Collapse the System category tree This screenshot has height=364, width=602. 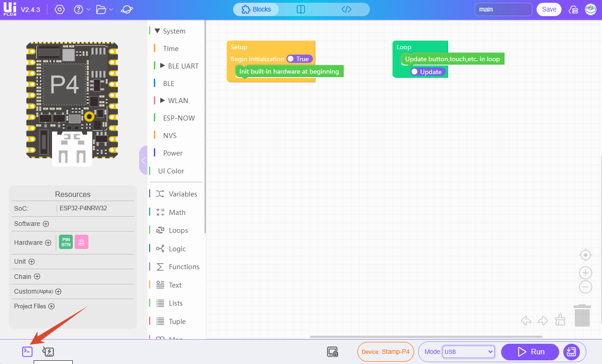(x=157, y=31)
